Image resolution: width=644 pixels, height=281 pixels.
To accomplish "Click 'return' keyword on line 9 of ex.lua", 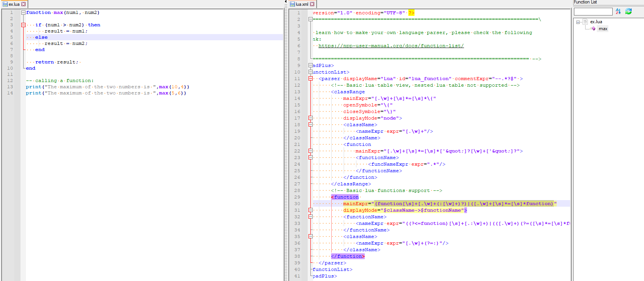I will pyautogui.click(x=45, y=62).
